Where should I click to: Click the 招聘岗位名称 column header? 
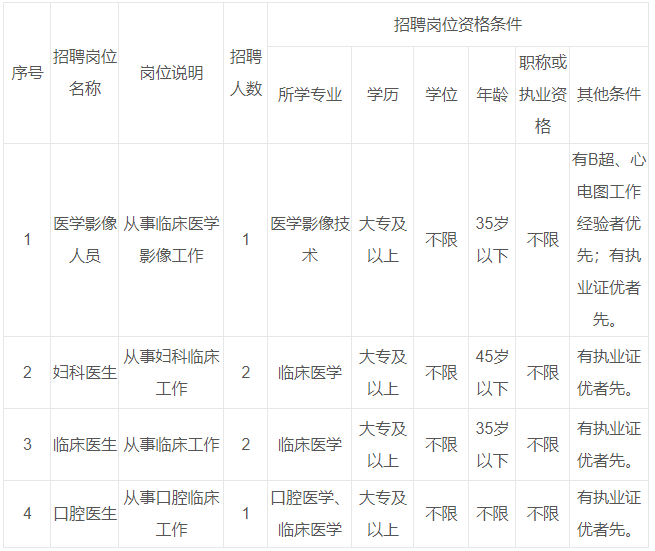[85, 74]
